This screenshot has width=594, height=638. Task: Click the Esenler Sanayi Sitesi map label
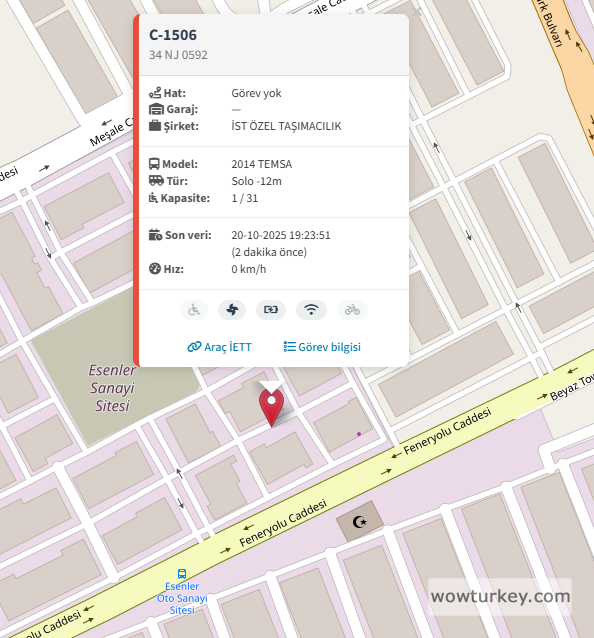click(112, 388)
